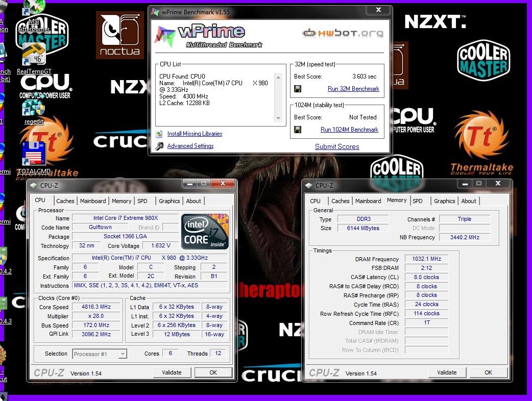The width and height of the screenshot is (532, 401).
Task: Run the 32M benchmark
Action: point(353,89)
